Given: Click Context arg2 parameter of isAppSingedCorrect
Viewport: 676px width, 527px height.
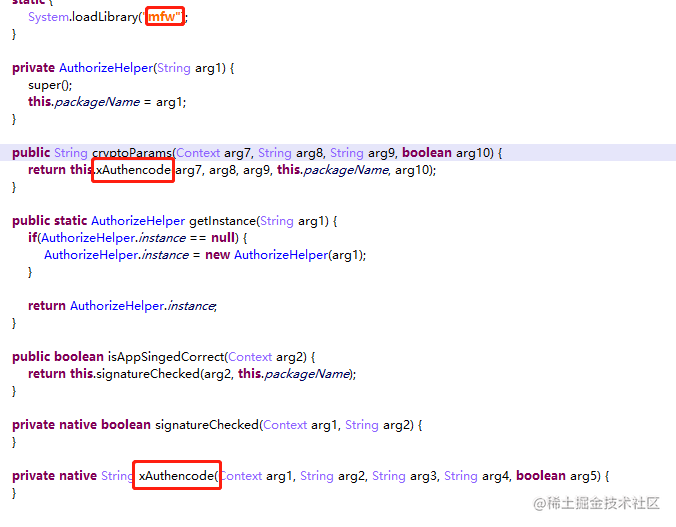Looking at the screenshot, I should [x=266, y=357].
